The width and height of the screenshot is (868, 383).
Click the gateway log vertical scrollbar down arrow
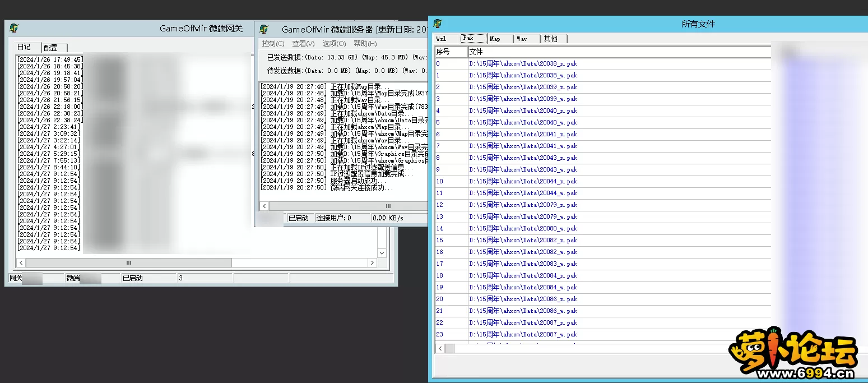pos(382,253)
